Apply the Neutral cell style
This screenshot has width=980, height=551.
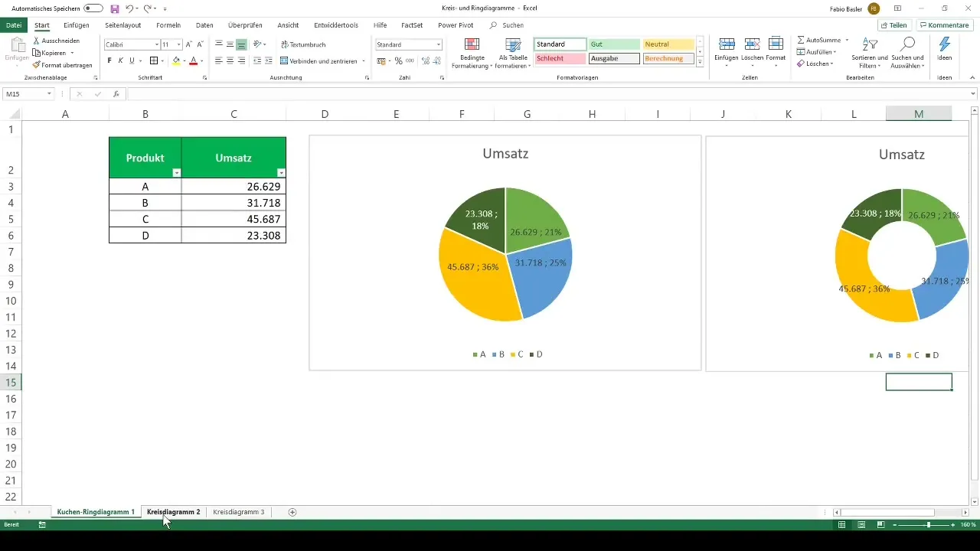pyautogui.click(x=668, y=44)
